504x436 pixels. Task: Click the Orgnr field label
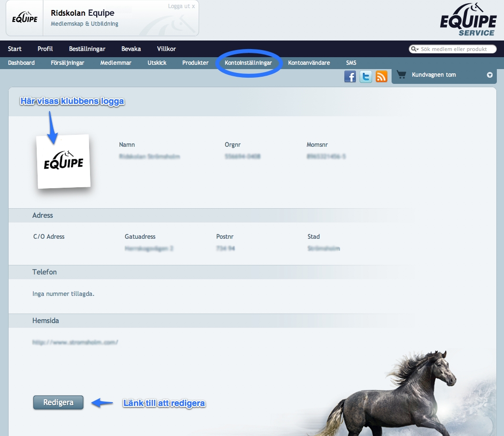pos(233,145)
